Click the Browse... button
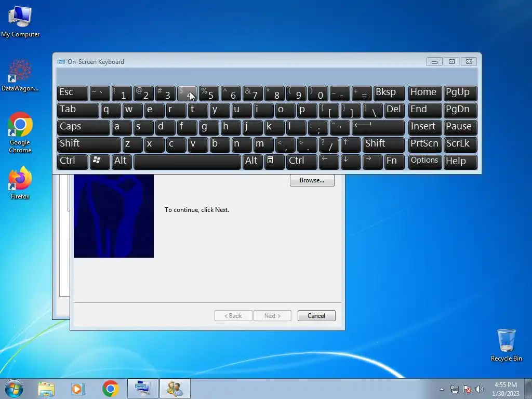This screenshot has width=532, height=399. point(312,180)
